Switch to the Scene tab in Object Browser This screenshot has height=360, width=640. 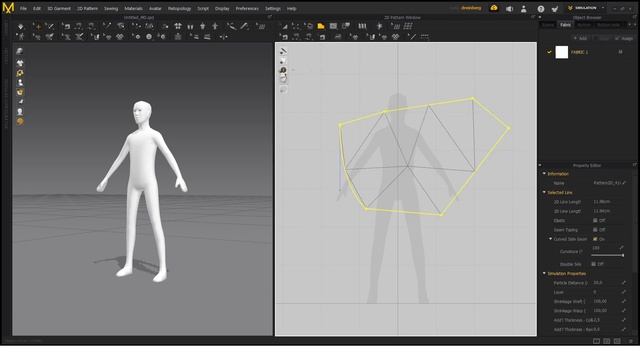548,25
